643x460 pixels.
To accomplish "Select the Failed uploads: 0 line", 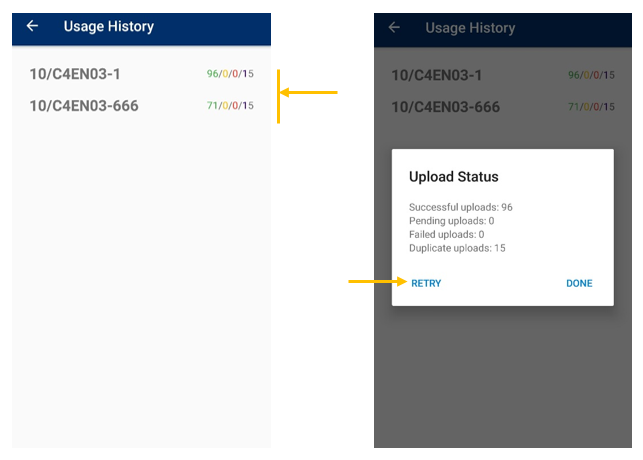I will click(x=447, y=235).
